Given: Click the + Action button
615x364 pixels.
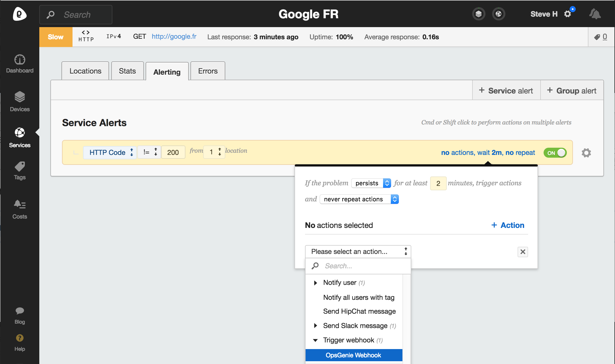Looking at the screenshot, I should click(507, 225).
